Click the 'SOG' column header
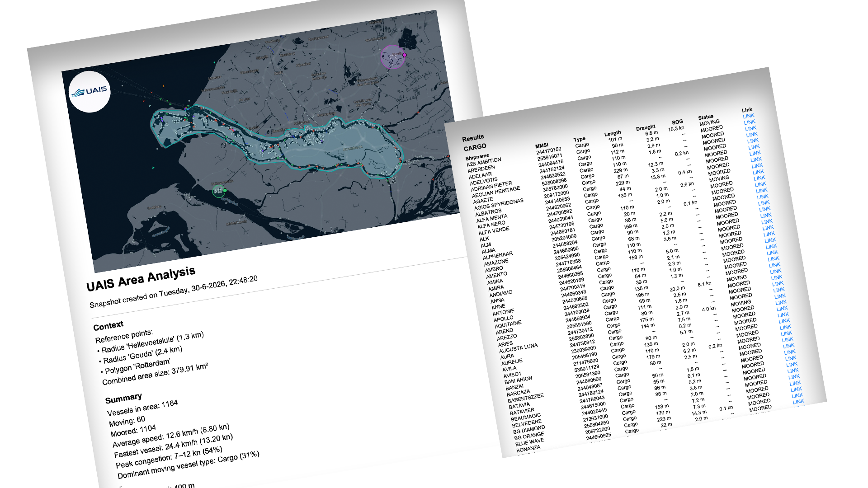This screenshot has width=868, height=488. point(677,122)
